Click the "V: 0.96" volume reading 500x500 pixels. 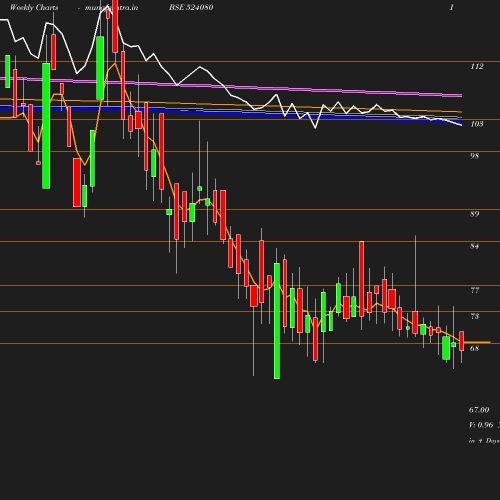tap(481, 425)
